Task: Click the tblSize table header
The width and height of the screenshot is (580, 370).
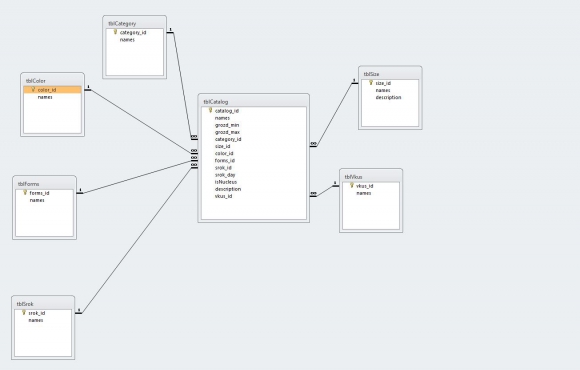Action: pos(390,74)
